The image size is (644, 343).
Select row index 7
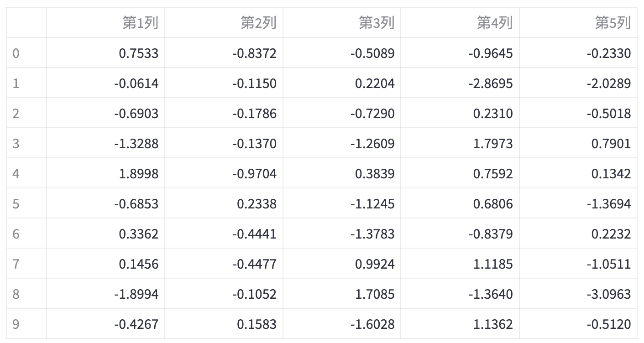[x=26, y=264]
